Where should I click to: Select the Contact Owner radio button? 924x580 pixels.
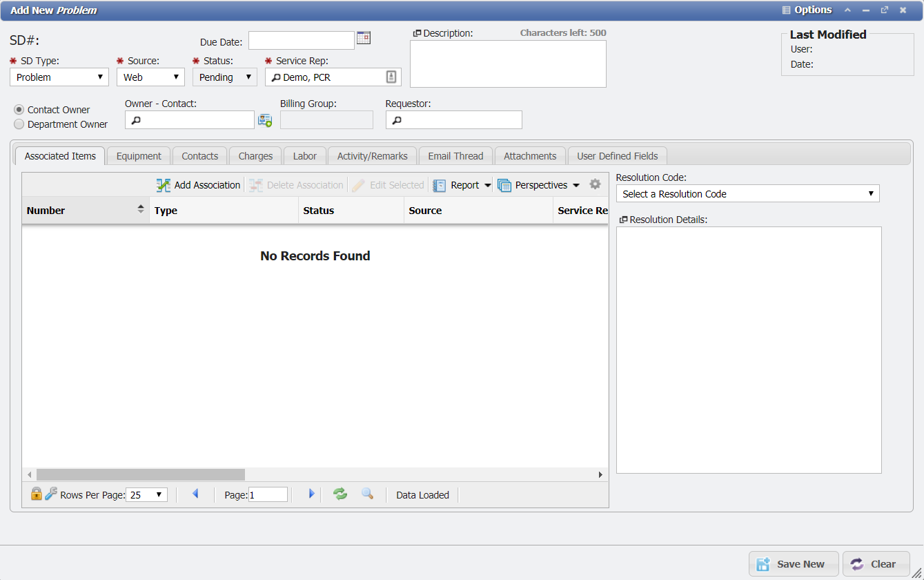19,110
